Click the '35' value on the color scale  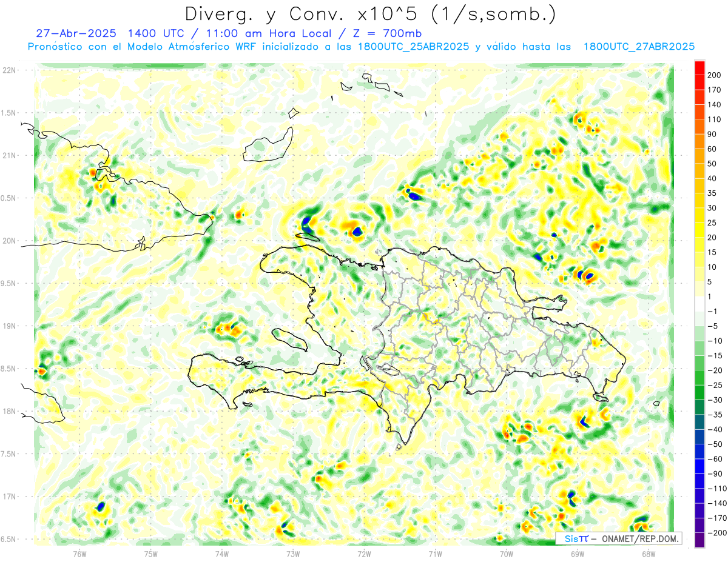coord(713,193)
